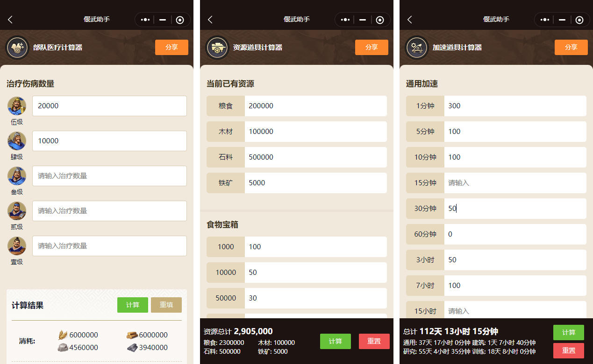The width and height of the screenshot is (593, 364).
Task: Select the 叁级 troop avatar
Action: (17, 176)
